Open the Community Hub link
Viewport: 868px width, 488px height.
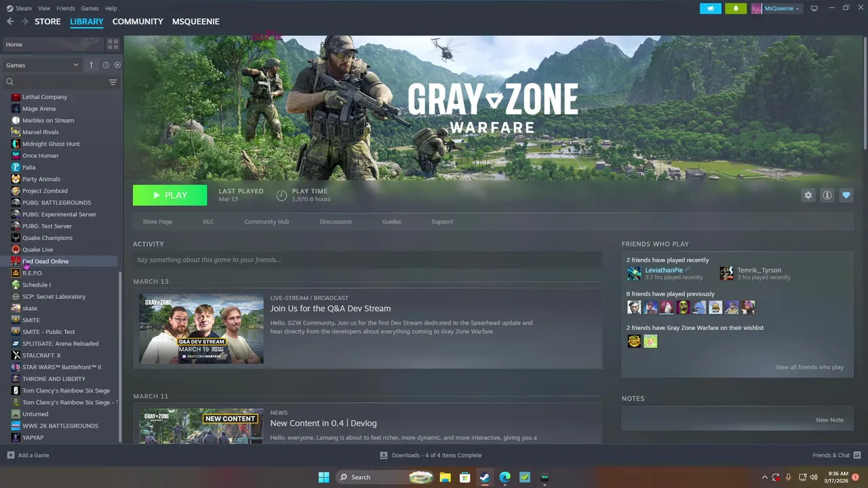tap(267, 222)
